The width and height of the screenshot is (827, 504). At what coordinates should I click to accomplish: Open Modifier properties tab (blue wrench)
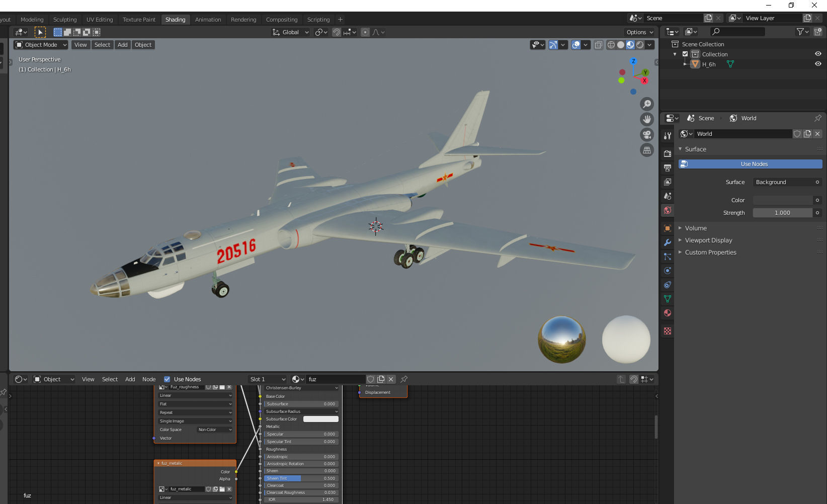(668, 242)
